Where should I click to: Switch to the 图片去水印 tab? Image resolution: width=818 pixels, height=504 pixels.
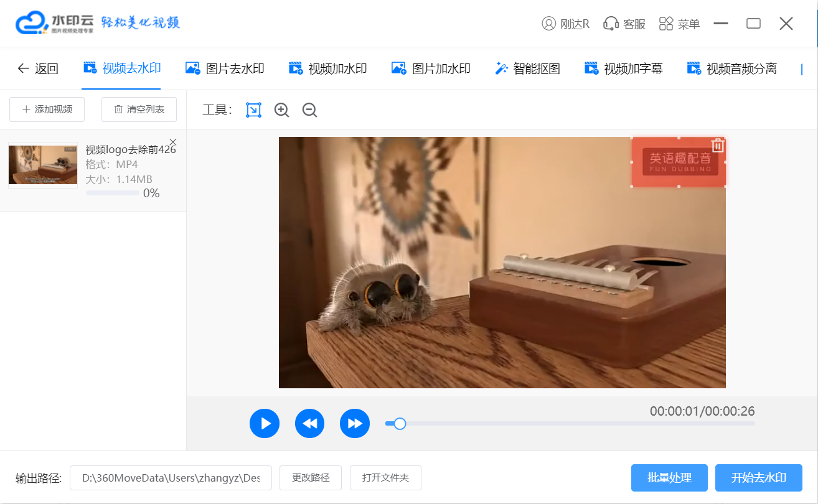225,68
